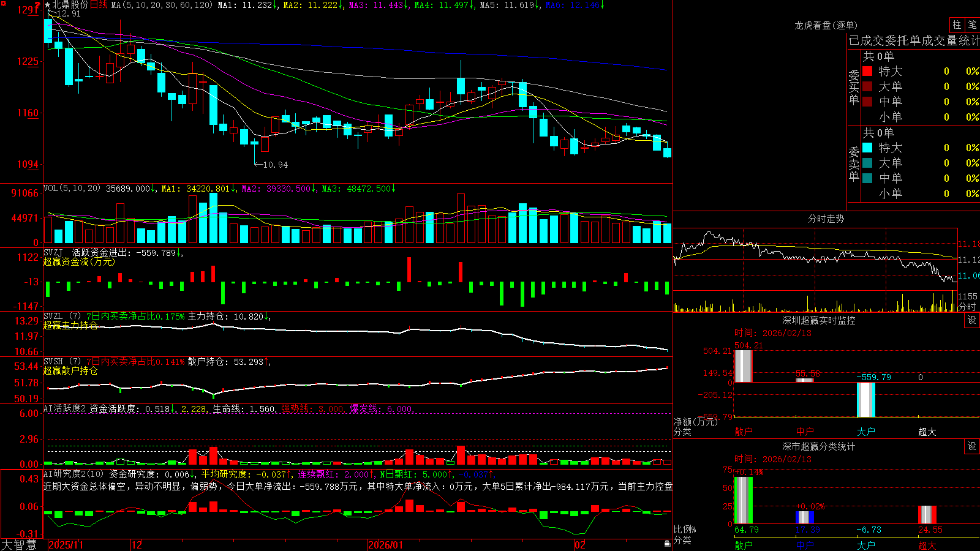Screen dimensions: 980x551
Task: Click the 已成交委托单成交量统计 header
Action: coord(914,40)
